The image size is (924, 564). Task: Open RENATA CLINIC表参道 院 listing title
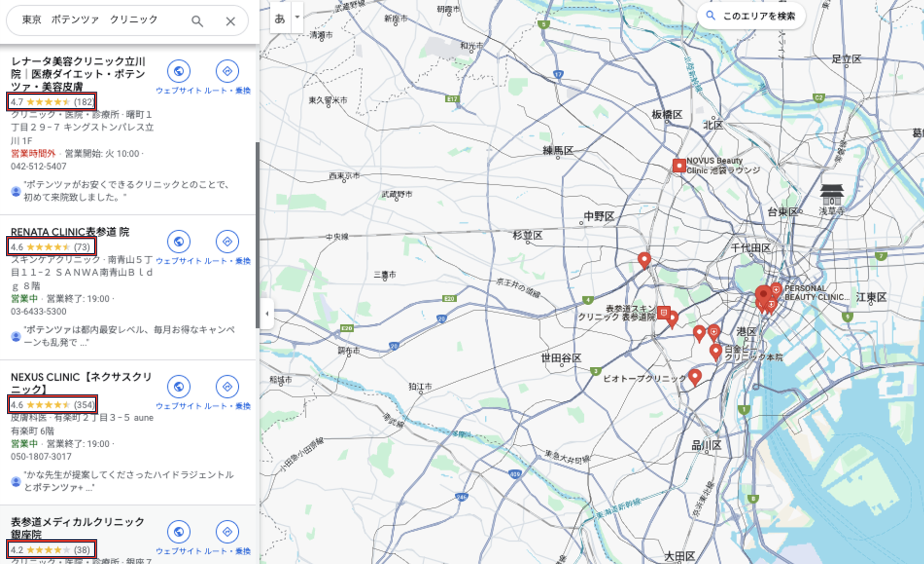click(x=70, y=232)
